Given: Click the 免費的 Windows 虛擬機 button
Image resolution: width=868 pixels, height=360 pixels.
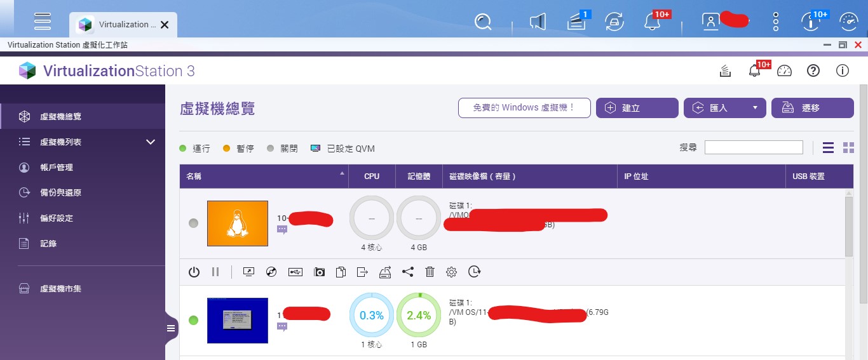Looking at the screenshot, I should pyautogui.click(x=524, y=108).
